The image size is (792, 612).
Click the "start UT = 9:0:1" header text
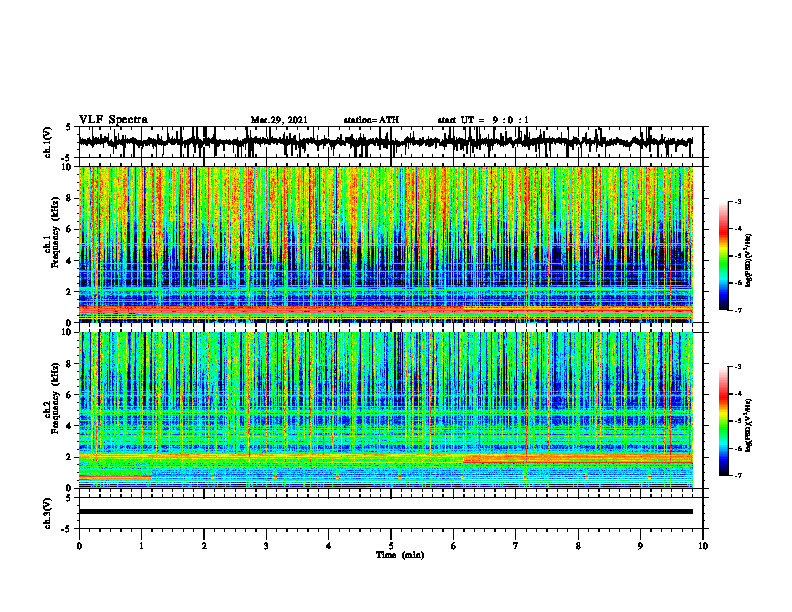483,120
